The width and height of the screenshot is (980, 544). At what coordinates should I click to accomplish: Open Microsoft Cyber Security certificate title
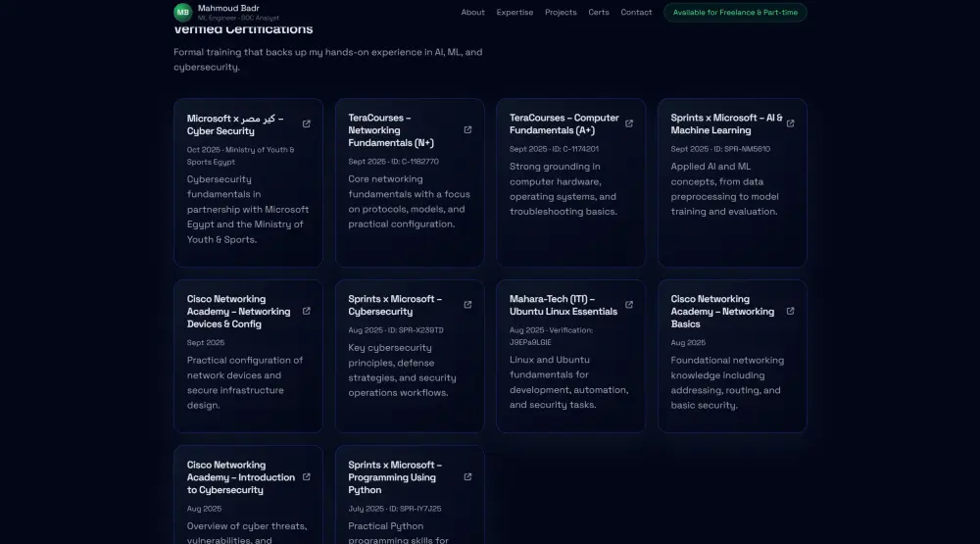235,124
